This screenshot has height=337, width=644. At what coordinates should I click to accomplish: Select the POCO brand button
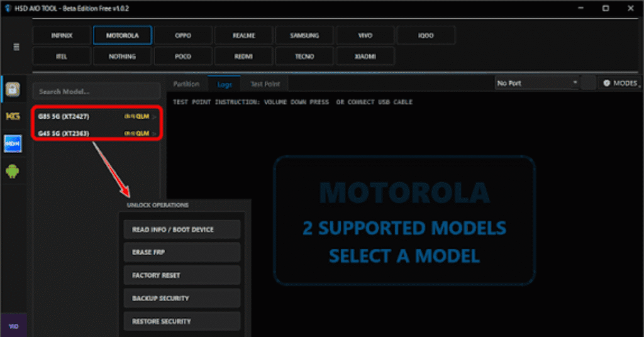(x=183, y=56)
